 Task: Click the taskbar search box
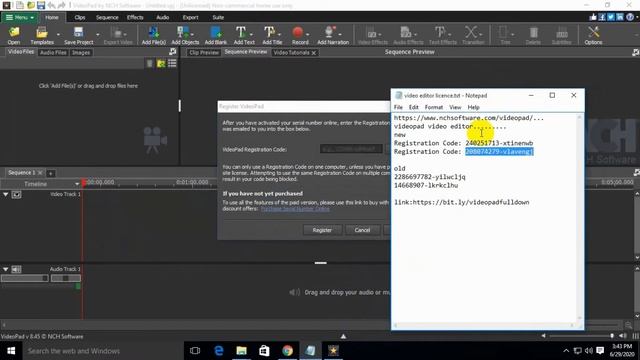click(x=102, y=351)
